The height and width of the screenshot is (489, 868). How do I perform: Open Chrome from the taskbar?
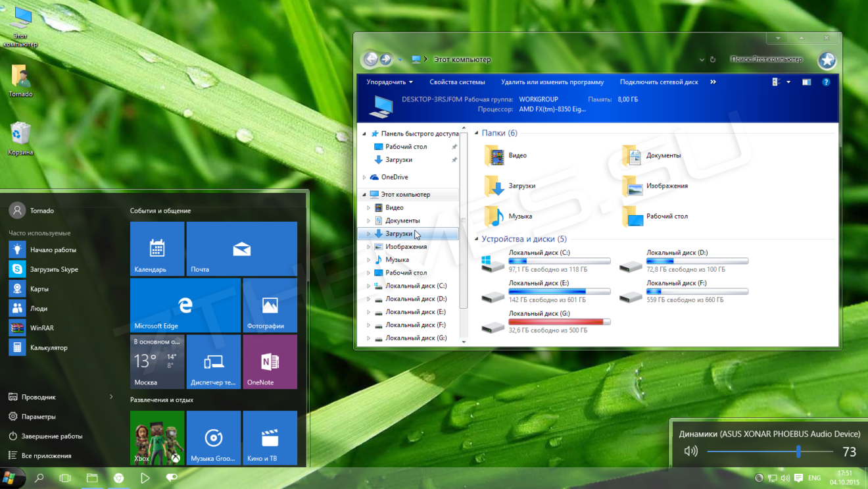pos(118,478)
